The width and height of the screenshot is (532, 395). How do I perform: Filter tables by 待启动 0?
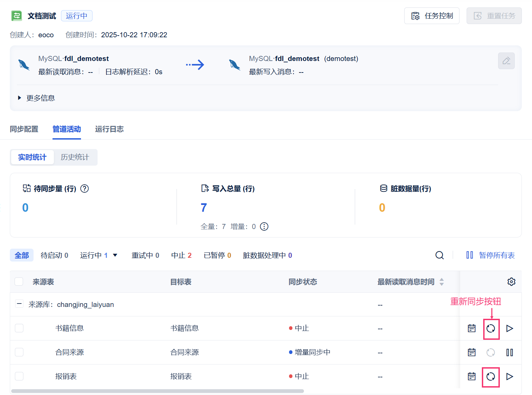click(55, 255)
